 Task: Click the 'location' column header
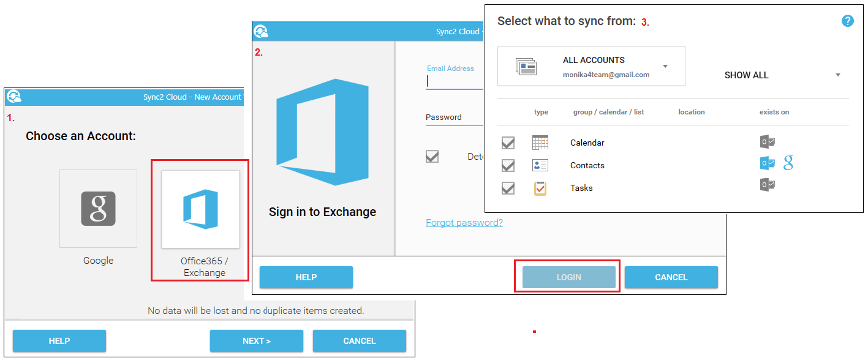click(692, 112)
